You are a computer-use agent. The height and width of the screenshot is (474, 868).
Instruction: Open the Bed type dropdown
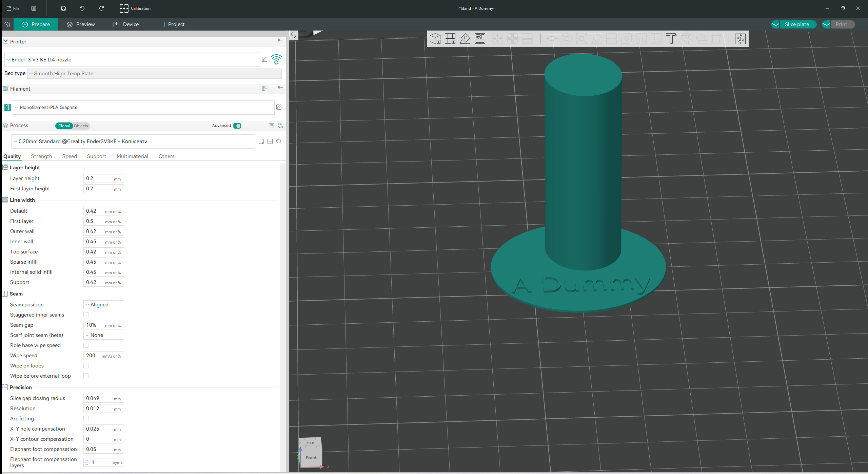154,74
